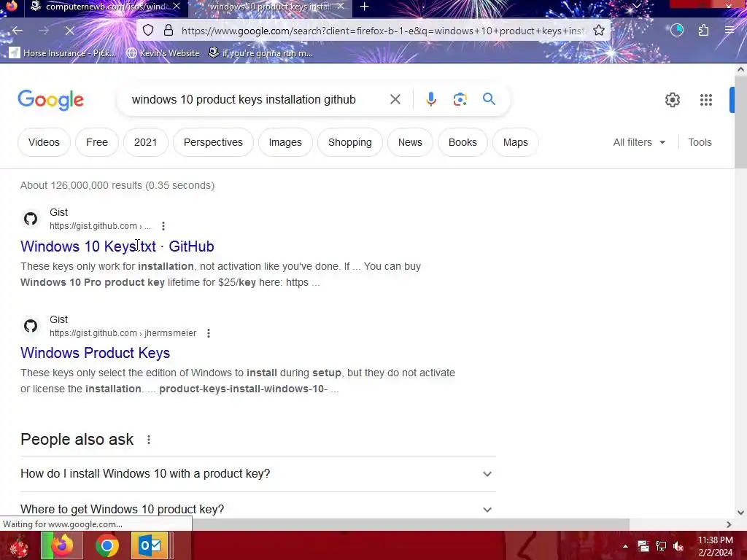Click the scroll right arrow
Screen dimensions: 747x560
[x=729, y=524]
